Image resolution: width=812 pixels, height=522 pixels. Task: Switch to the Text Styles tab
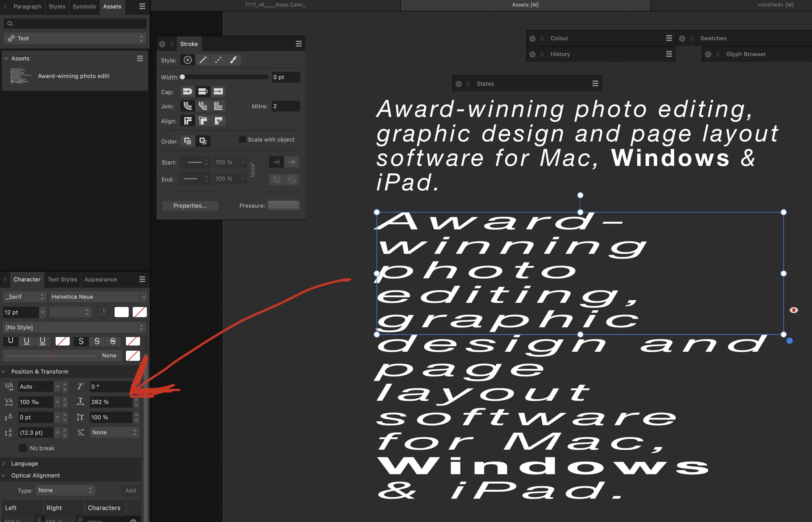(x=62, y=279)
